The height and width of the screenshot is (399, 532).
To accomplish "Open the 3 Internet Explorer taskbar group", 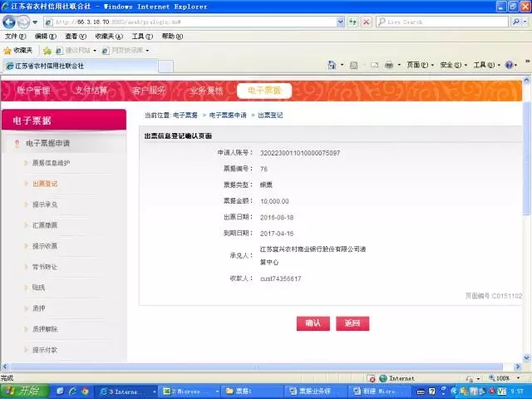I will pyautogui.click(x=126, y=392).
